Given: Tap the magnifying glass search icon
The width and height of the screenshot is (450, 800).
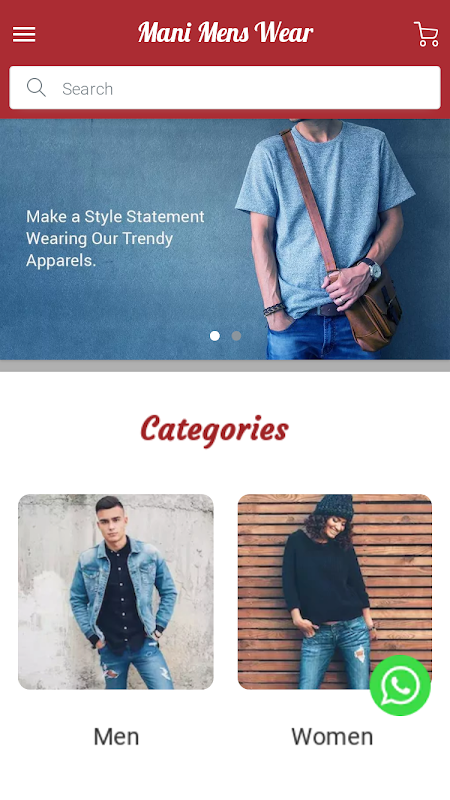Looking at the screenshot, I should click(36, 88).
